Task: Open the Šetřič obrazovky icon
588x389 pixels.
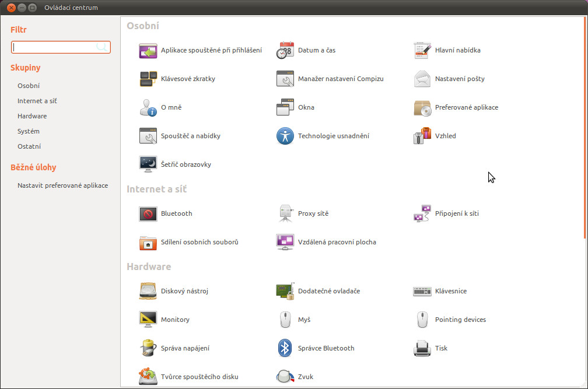Action: tap(148, 165)
